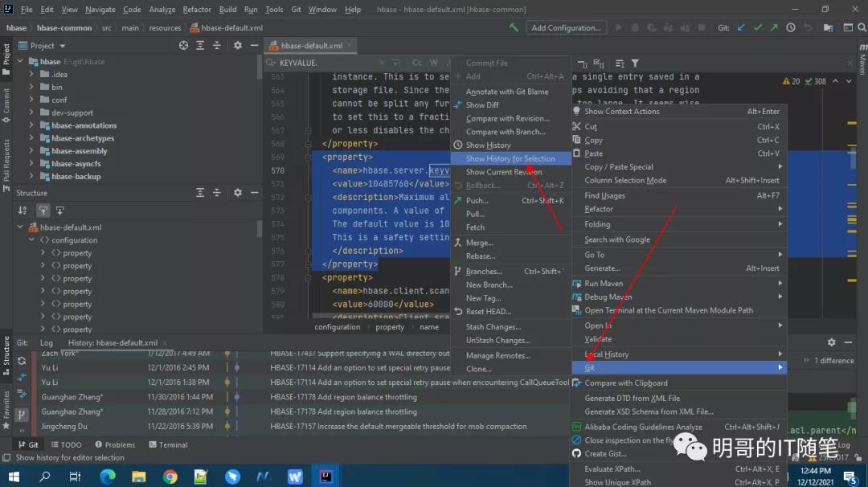Open Copy / Paste Special submenu
Viewport: 868px width, 487px height.
pos(678,166)
